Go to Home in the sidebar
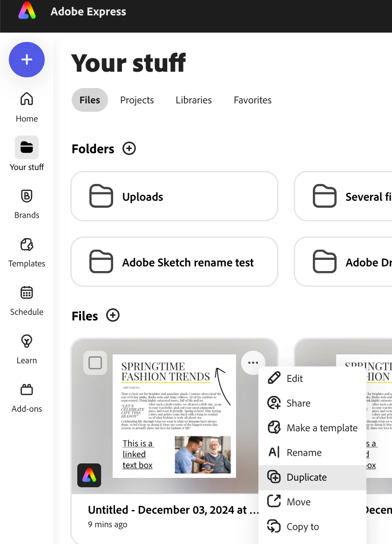This screenshot has width=392, height=544. click(x=27, y=107)
